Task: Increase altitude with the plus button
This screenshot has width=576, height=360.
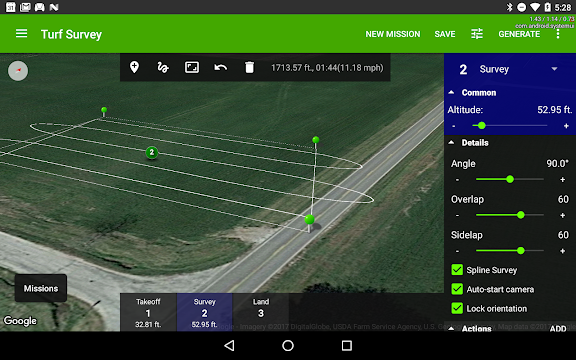Action: click(x=566, y=126)
